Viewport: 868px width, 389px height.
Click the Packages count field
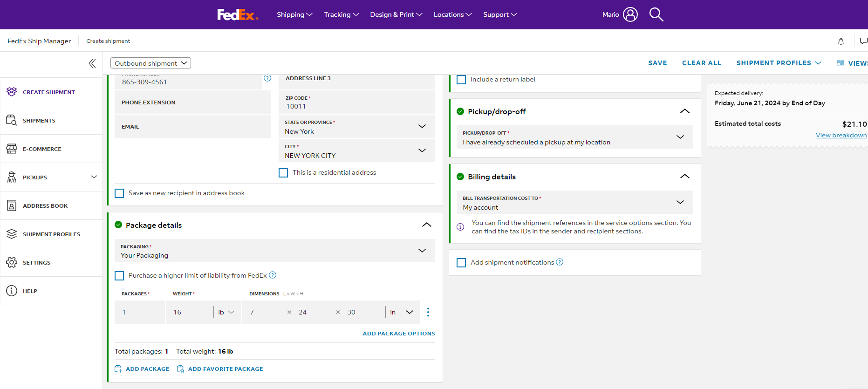pyautogui.click(x=140, y=312)
